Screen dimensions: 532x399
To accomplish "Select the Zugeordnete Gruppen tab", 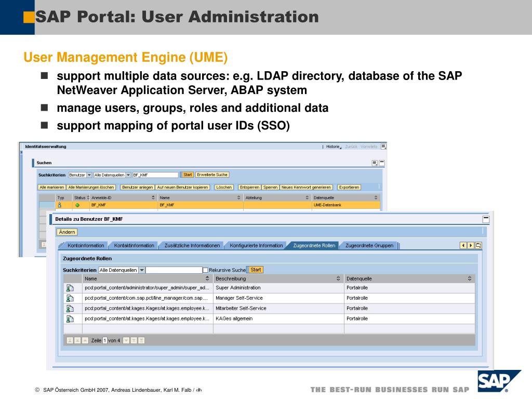I will (x=369, y=246).
